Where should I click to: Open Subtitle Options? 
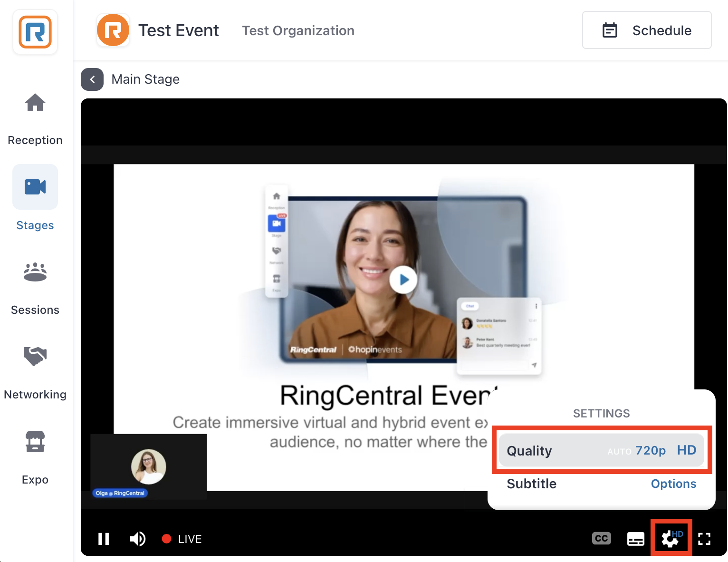(x=673, y=484)
